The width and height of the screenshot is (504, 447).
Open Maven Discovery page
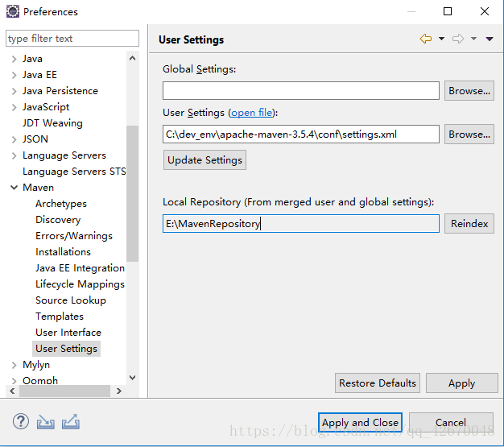click(58, 220)
